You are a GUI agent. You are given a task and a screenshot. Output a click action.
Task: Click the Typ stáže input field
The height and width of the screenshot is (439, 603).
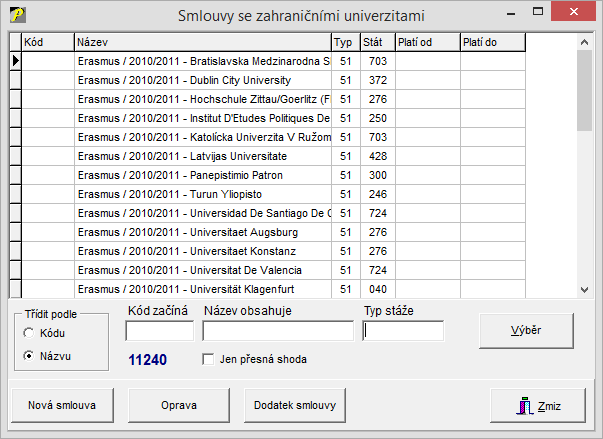point(403,331)
